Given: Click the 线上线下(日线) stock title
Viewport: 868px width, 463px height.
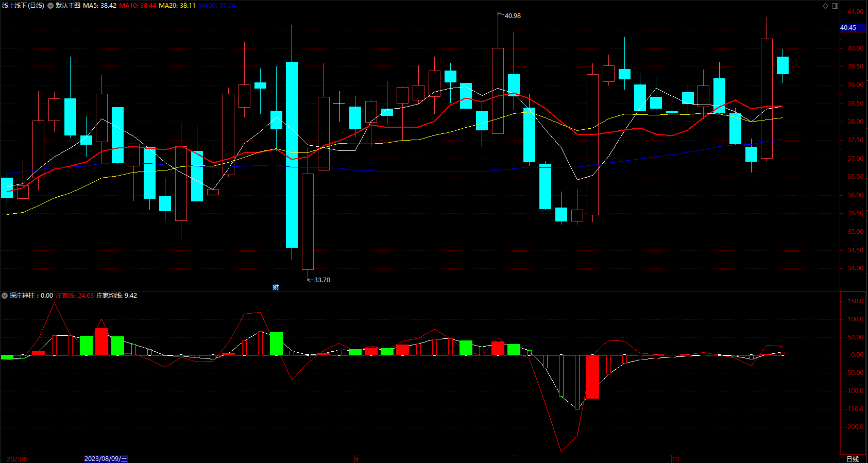Looking at the screenshot, I should pos(23,6).
